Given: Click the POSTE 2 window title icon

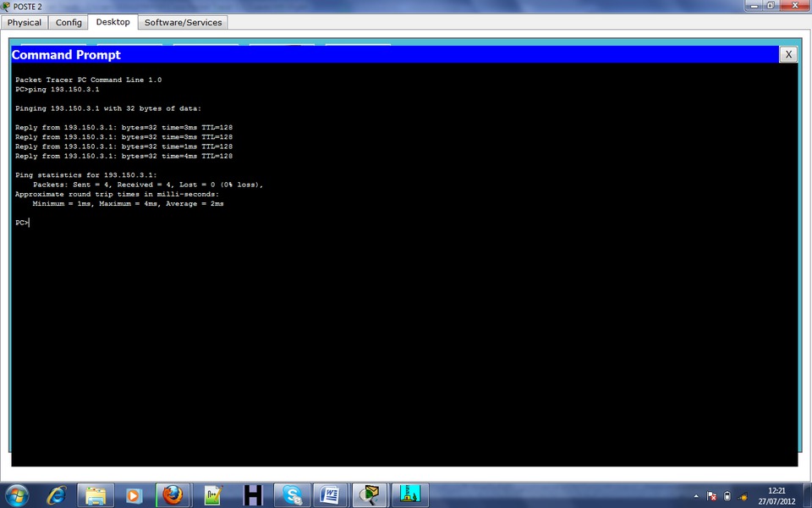Looking at the screenshot, I should (6, 6).
